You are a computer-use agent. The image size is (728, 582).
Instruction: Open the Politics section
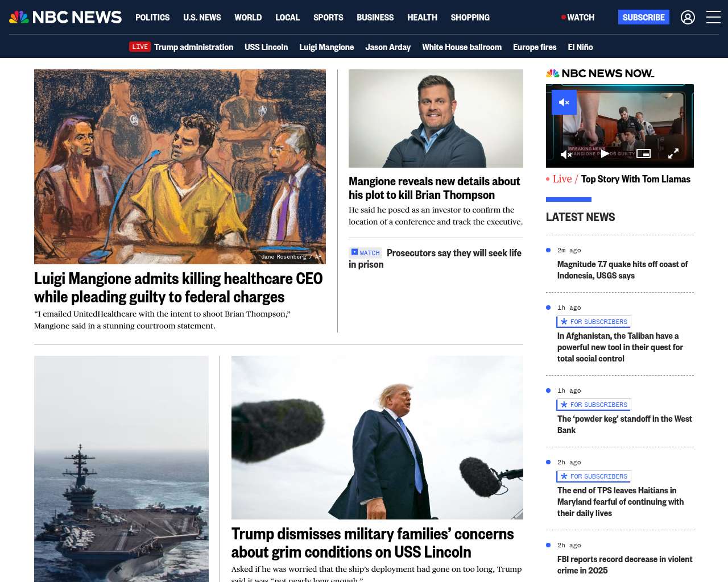(152, 18)
